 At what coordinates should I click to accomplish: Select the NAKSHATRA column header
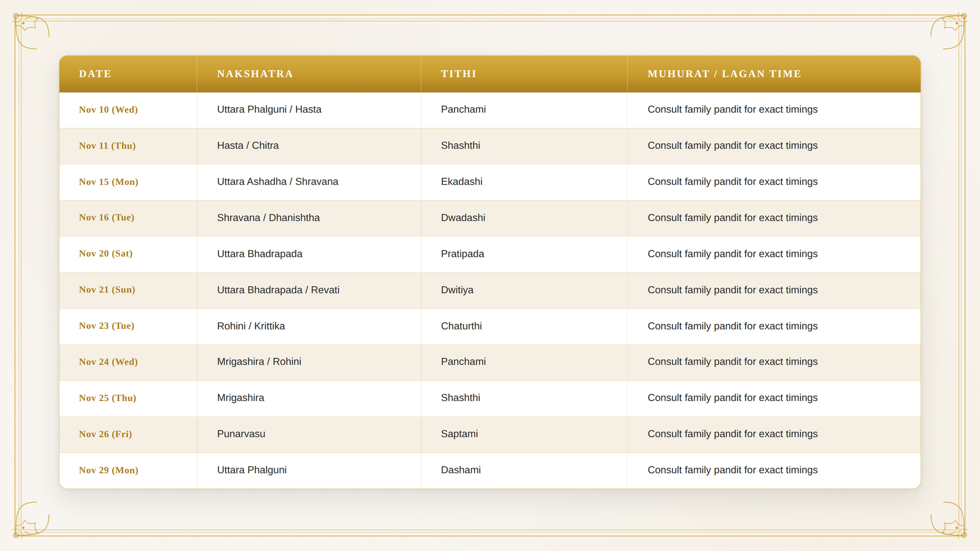(x=255, y=74)
